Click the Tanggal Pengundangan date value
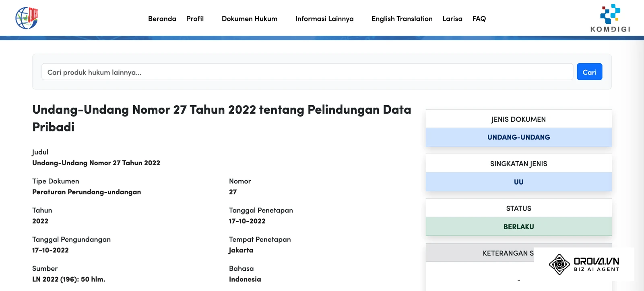644x291 pixels. 50,250
